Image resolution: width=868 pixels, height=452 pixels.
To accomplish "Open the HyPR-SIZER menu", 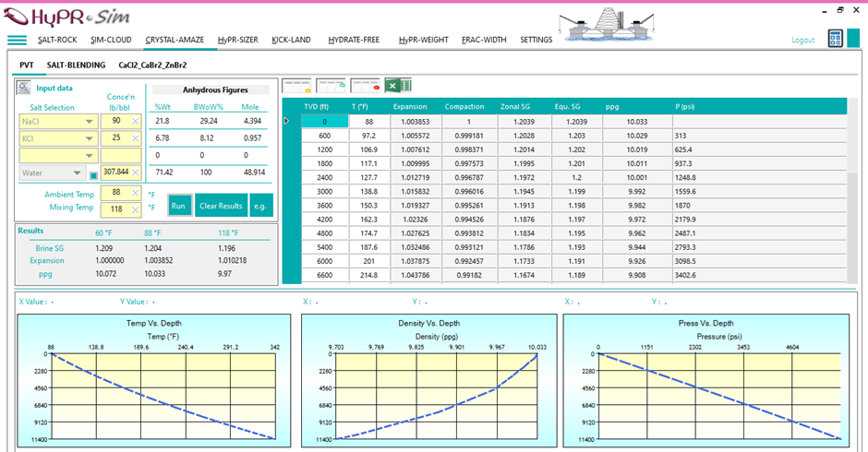I will [238, 40].
